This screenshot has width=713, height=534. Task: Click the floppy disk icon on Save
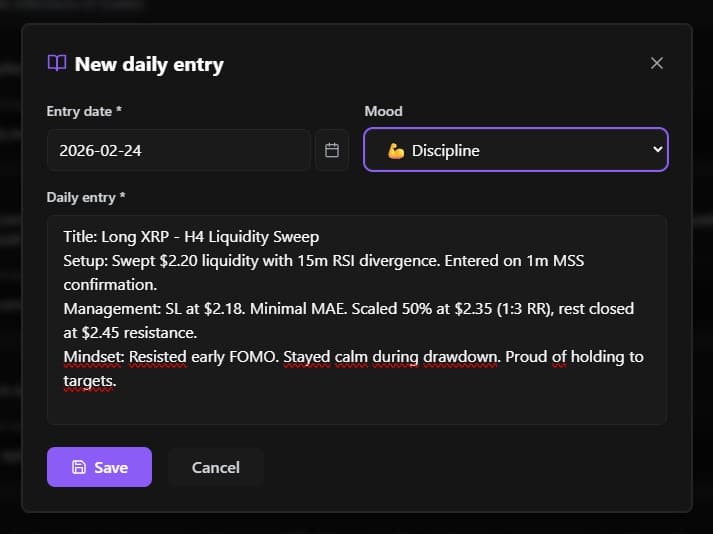pyautogui.click(x=79, y=467)
